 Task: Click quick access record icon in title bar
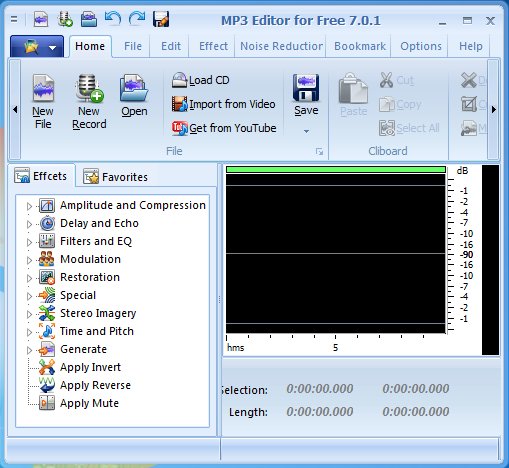65,19
